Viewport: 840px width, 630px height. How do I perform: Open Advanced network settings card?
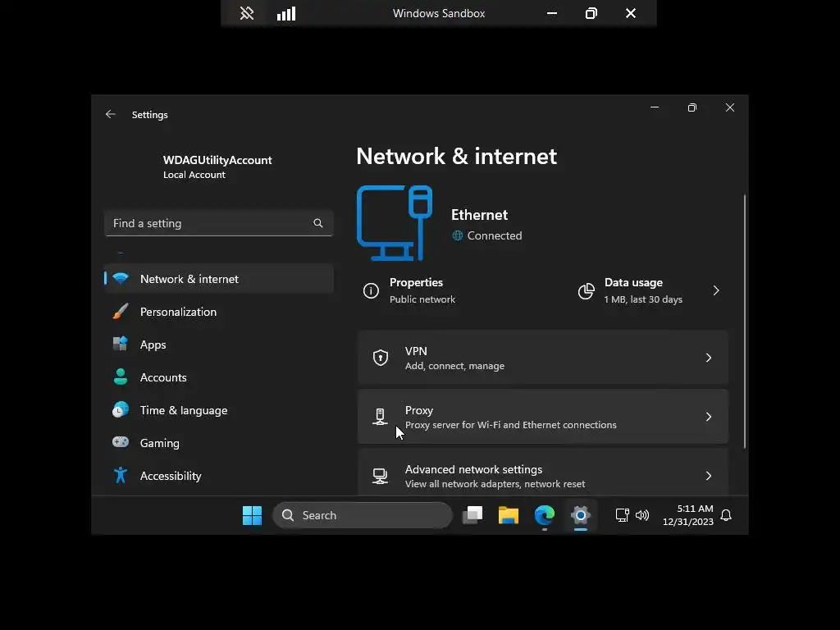click(x=543, y=473)
